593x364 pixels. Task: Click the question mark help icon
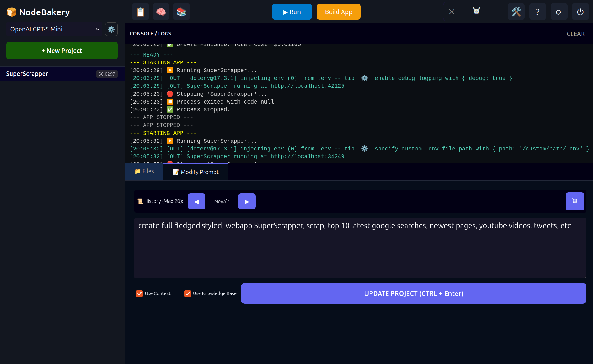coord(537,12)
